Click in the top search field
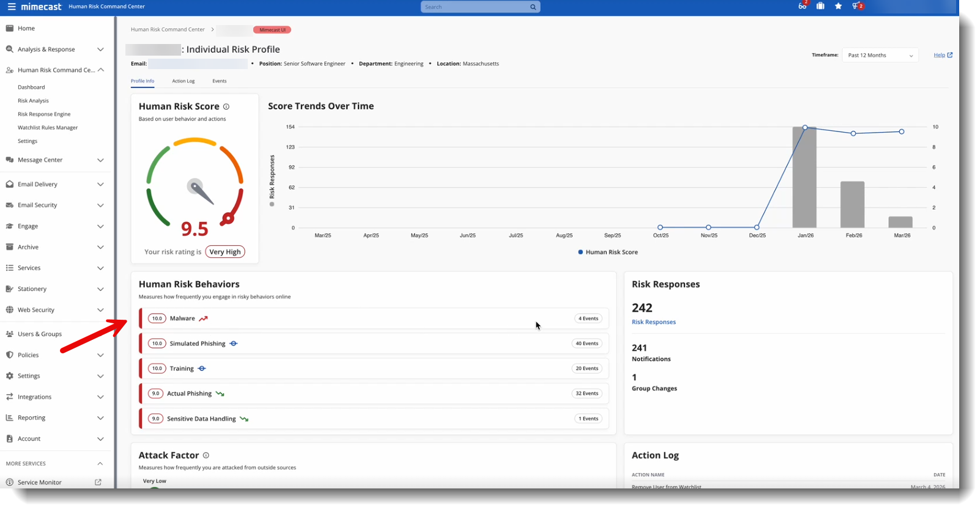Image resolution: width=980 pixels, height=508 pixels. (474, 7)
